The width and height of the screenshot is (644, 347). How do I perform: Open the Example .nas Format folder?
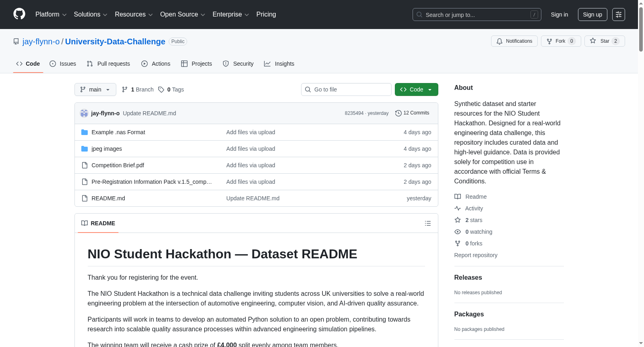(x=118, y=132)
